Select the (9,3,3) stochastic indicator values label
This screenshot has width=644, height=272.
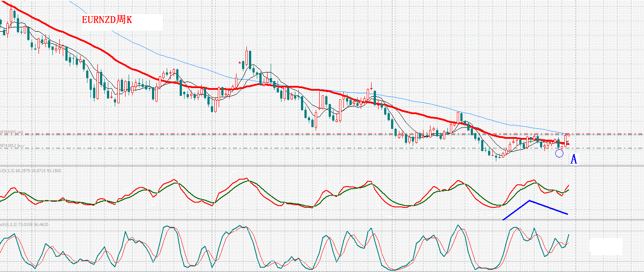(30, 170)
